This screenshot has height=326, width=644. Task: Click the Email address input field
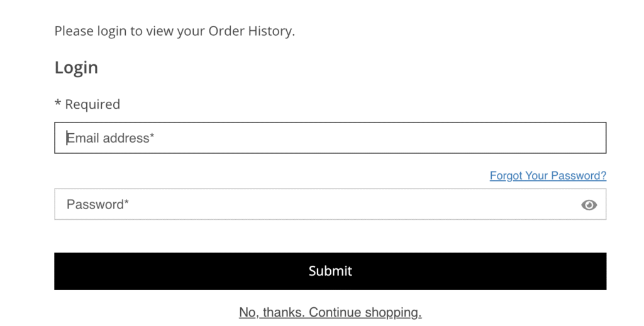[330, 138]
